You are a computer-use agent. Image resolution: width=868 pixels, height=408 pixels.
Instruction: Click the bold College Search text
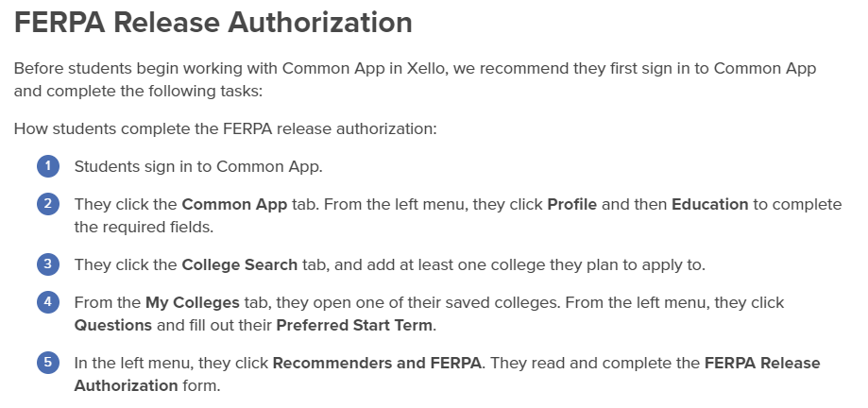(x=240, y=265)
